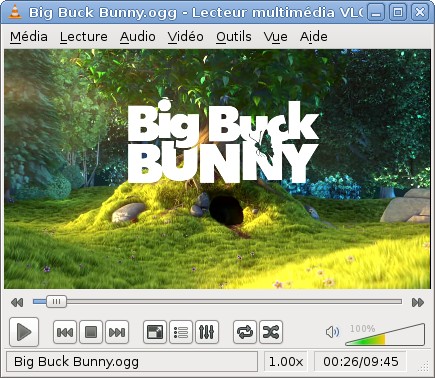The height and width of the screenshot is (378, 435).
Task: Click the Play button
Action: click(24, 332)
